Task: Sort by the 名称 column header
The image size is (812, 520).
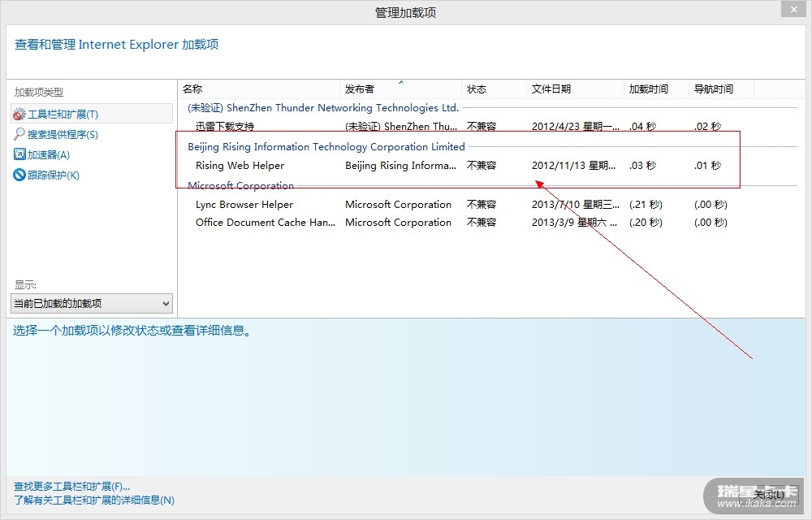Action: click(x=259, y=89)
